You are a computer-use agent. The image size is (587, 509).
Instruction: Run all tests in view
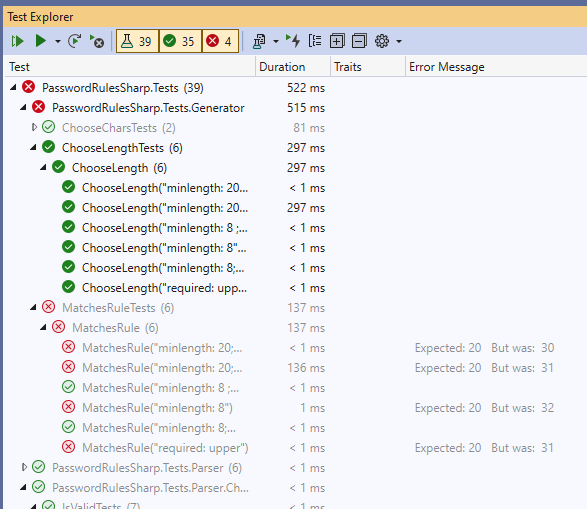[17, 41]
